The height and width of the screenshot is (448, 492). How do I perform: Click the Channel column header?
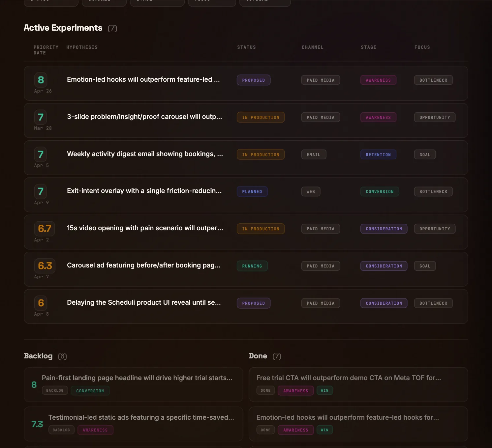[312, 47]
